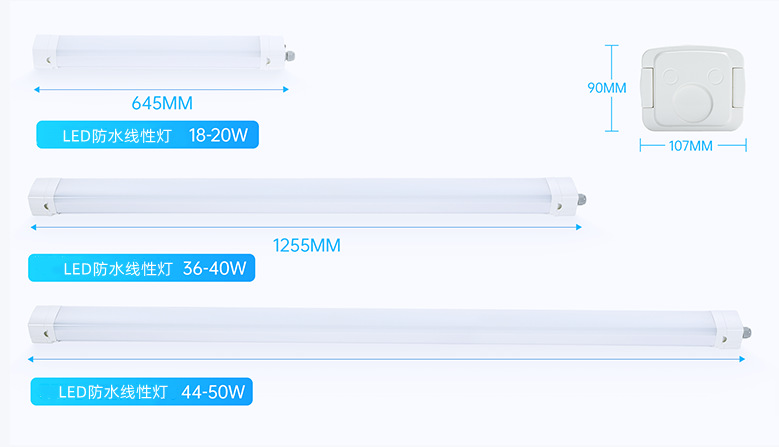Choose the LED防水线性灯 44-50W blue label

point(141,391)
